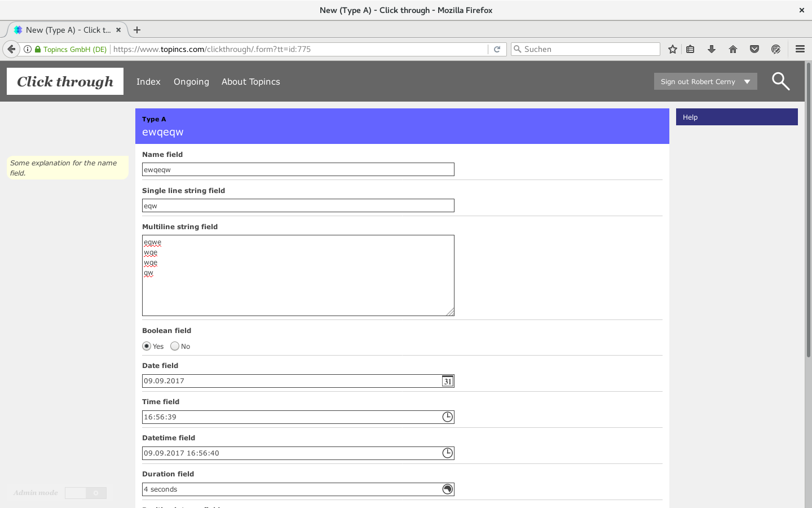Open the clock picker for Time field
This screenshot has width=812, height=508.
click(x=447, y=417)
